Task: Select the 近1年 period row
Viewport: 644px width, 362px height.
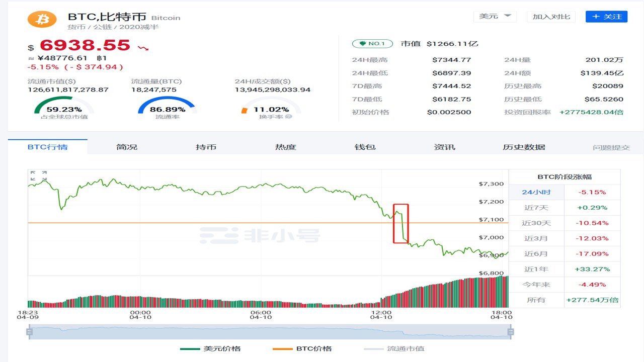Action: click(565, 269)
